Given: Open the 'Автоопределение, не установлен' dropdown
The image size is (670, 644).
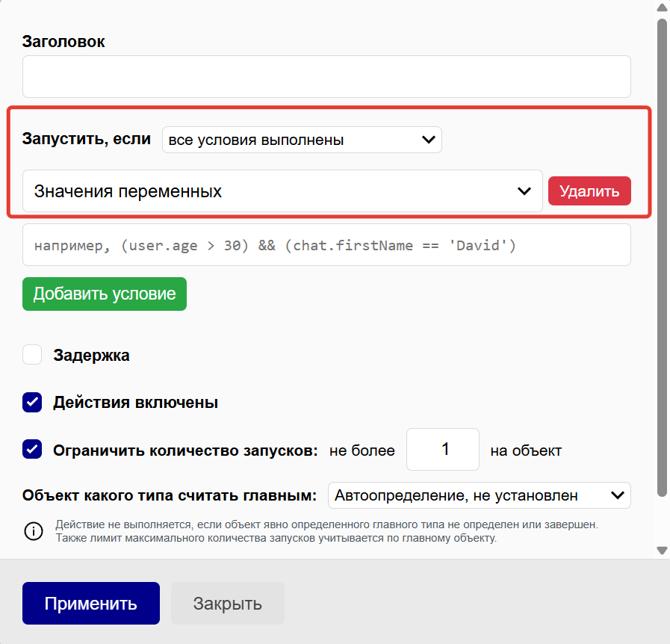Looking at the screenshot, I should (x=479, y=495).
